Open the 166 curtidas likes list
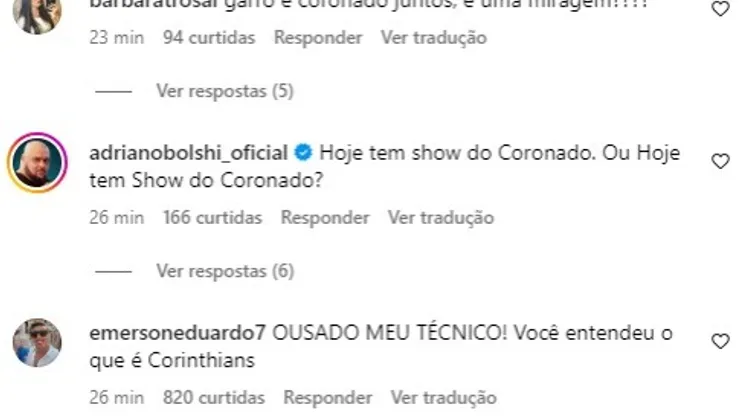Screen dimensions: 740x416 (212, 218)
